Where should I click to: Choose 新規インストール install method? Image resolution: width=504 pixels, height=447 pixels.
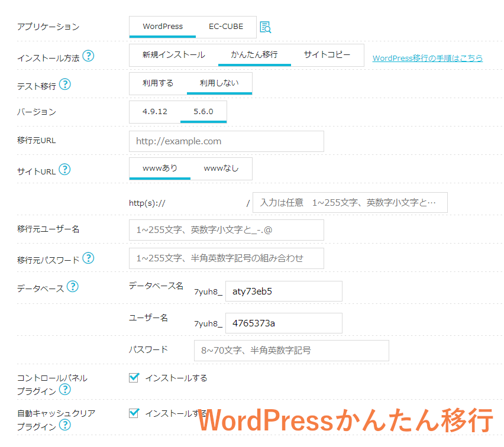(174, 55)
